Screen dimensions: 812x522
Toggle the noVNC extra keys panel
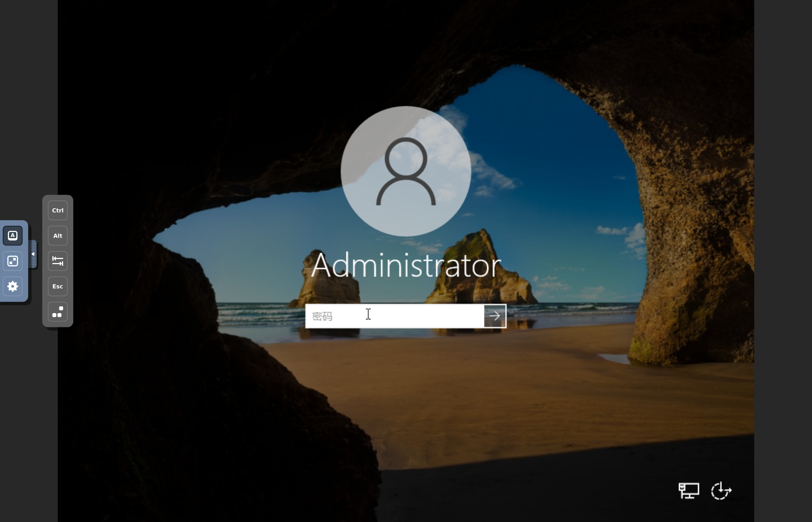[13, 236]
